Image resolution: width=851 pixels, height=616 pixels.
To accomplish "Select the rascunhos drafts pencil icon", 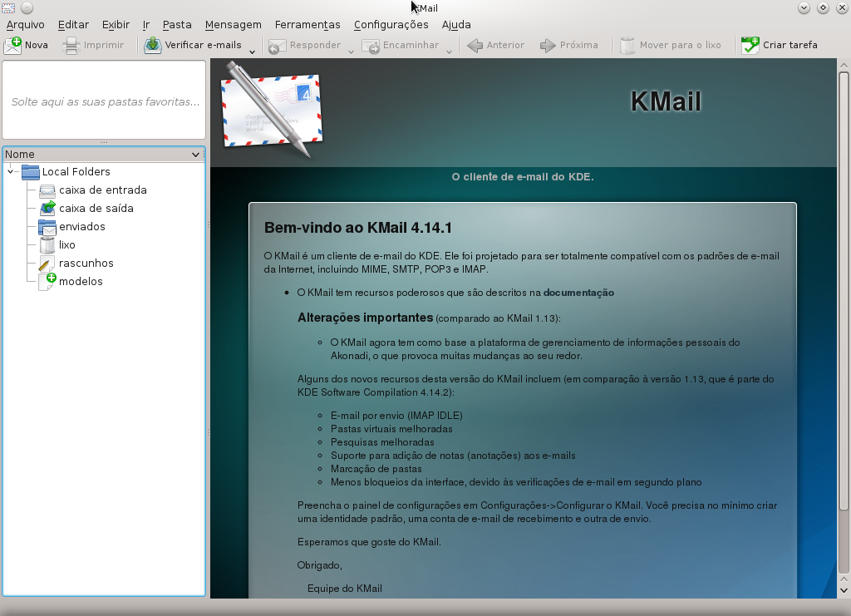I will coord(46,263).
